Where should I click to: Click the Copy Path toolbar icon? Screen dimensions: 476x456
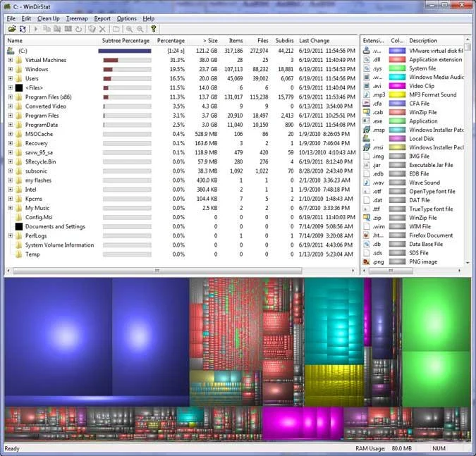(x=47, y=29)
